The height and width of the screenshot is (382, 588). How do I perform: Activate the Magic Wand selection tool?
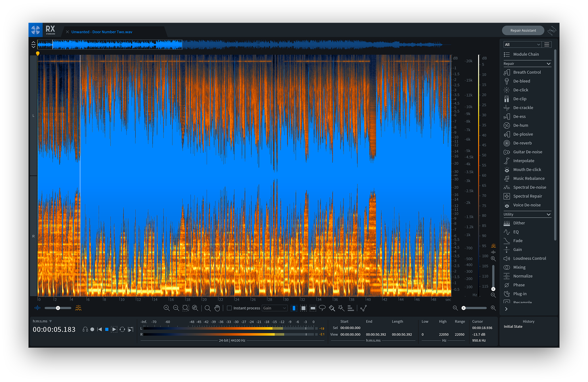pos(341,308)
